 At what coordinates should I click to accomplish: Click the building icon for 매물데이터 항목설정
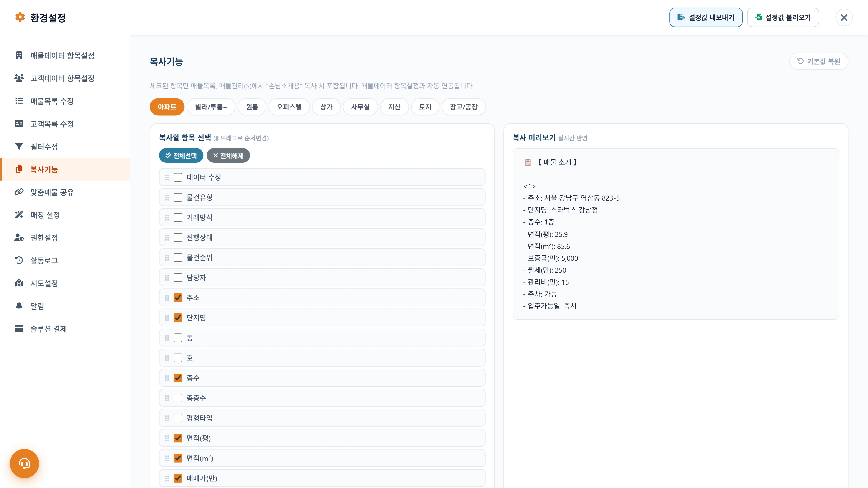(19, 55)
